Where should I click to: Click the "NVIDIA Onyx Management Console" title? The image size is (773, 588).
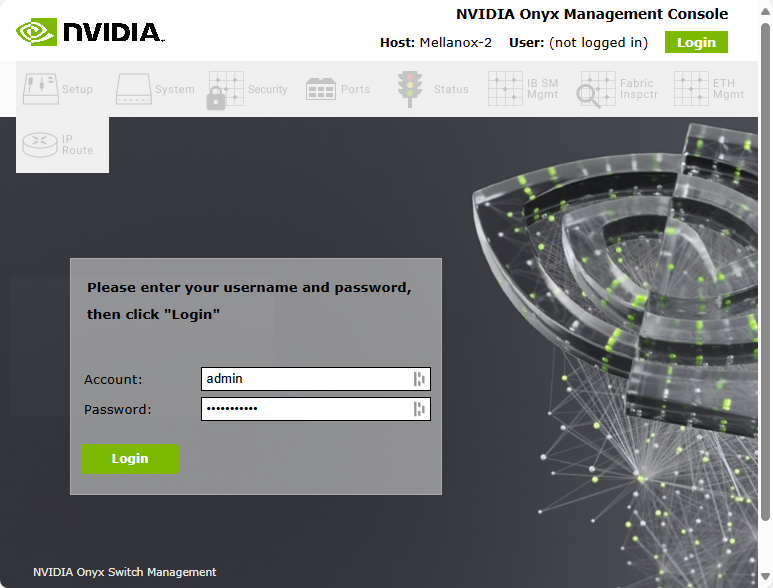click(x=592, y=14)
